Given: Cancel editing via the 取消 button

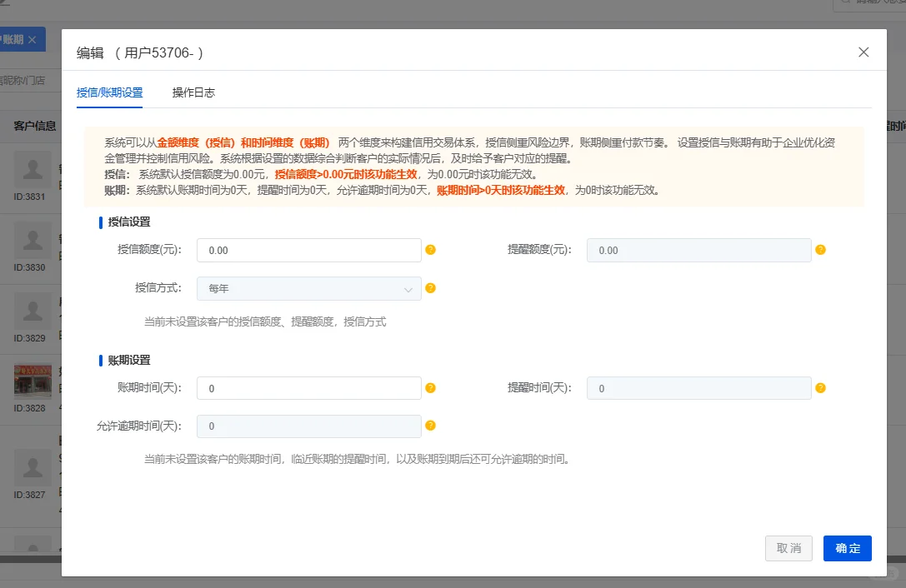Looking at the screenshot, I should pos(788,548).
